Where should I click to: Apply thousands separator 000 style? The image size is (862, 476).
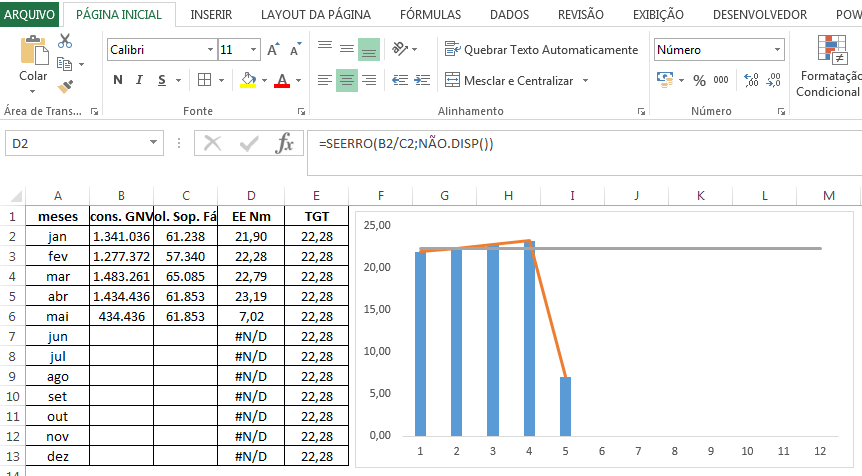[x=721, y=80]
